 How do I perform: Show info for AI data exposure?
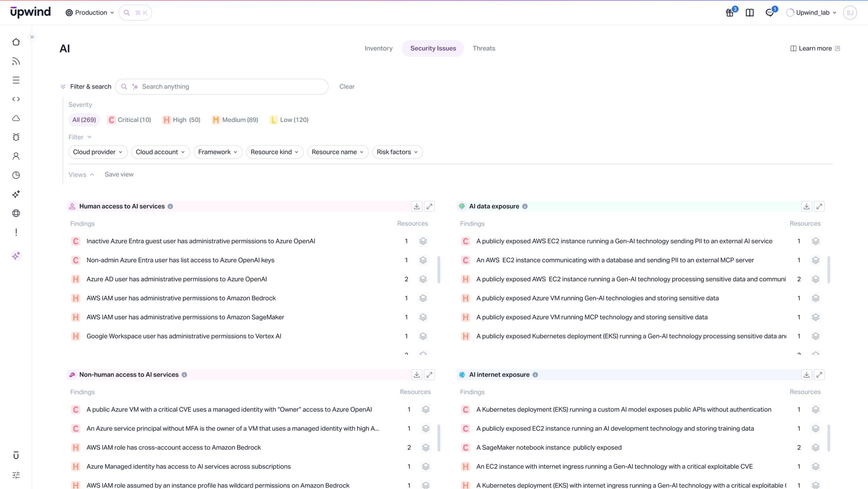point(525,206)
